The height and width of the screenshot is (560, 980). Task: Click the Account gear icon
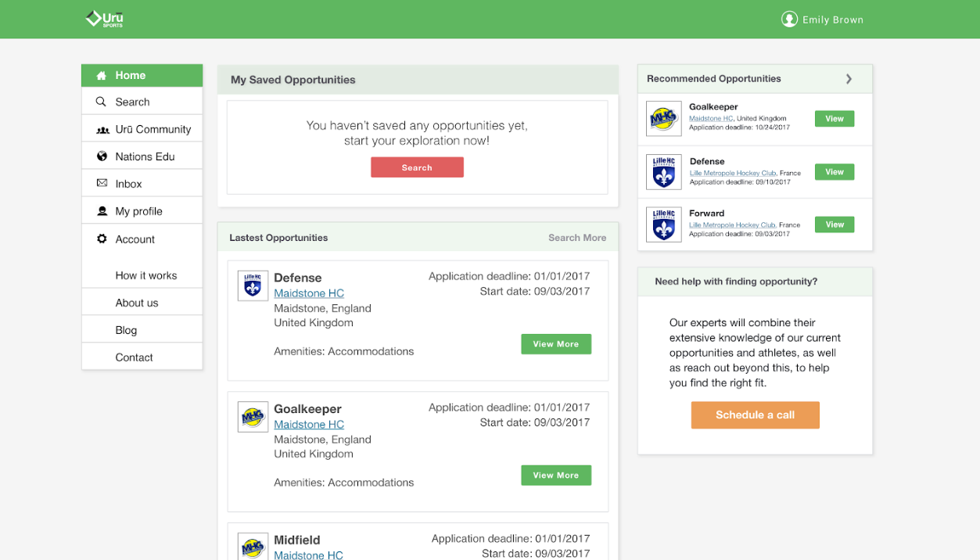click(102, 239)
